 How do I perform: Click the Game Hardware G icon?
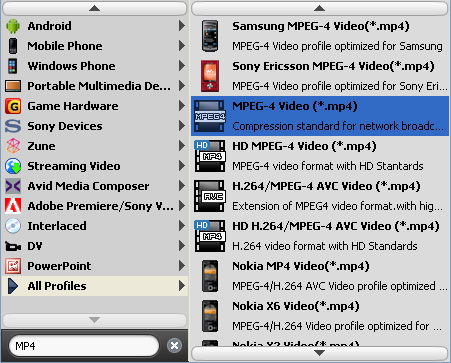(13, 106)
